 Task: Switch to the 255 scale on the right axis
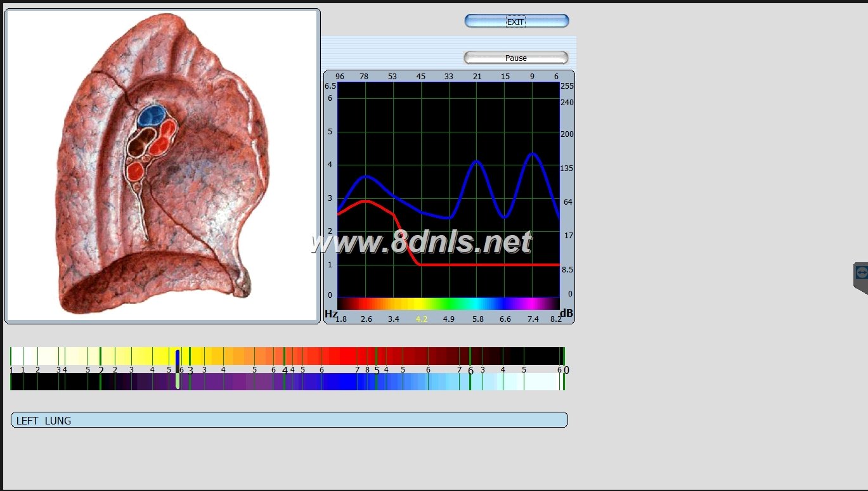(x=566, y=85)
